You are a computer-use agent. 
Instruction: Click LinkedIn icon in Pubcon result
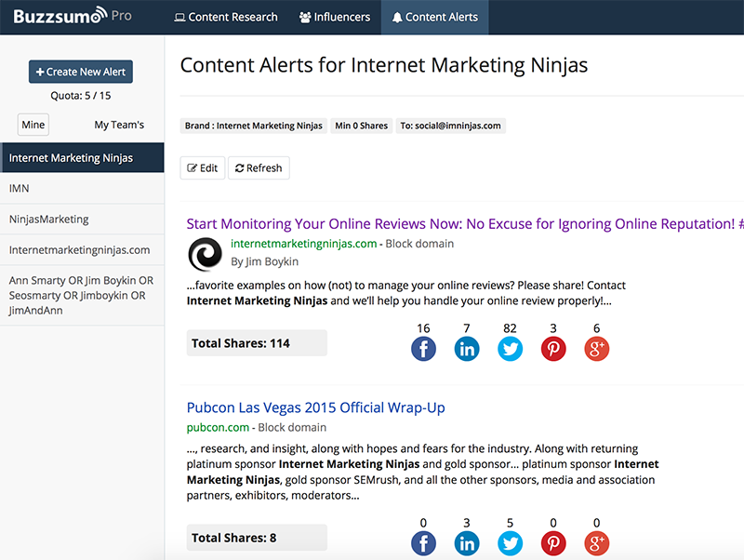[x=467, y=543]
